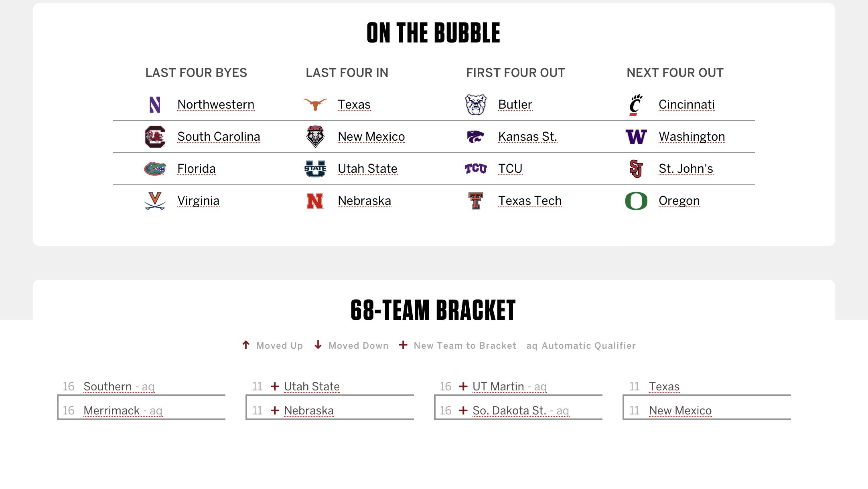The height and width of the screenshot is (489, 868).
Task: Click the Florida Gators logo
Action: tap(155, 169)
